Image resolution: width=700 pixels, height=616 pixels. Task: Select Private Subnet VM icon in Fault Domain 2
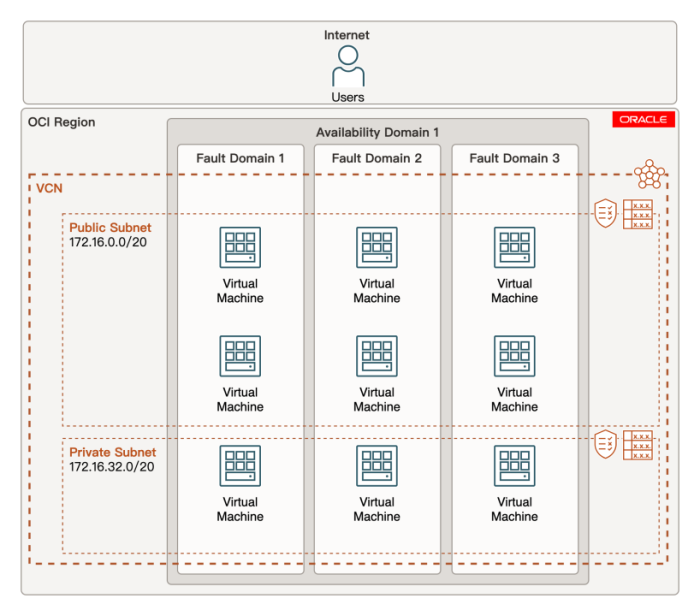click(377, 466)
